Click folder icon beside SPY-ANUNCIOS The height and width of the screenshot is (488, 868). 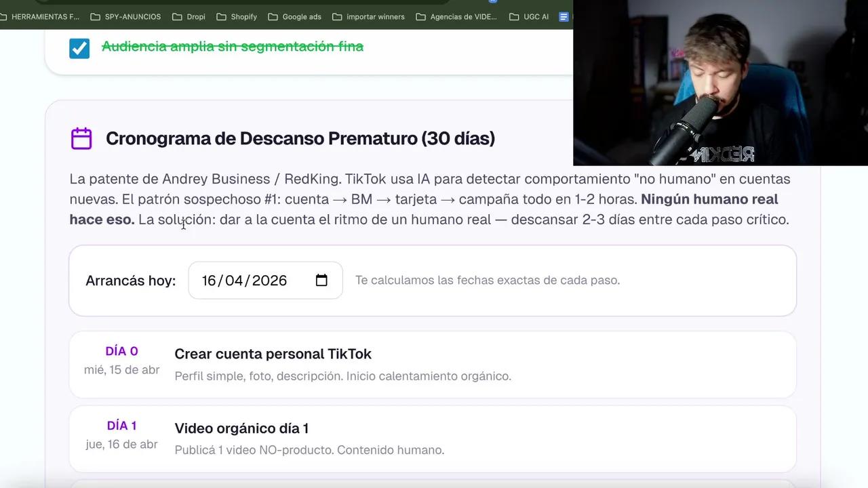point(95,16)
